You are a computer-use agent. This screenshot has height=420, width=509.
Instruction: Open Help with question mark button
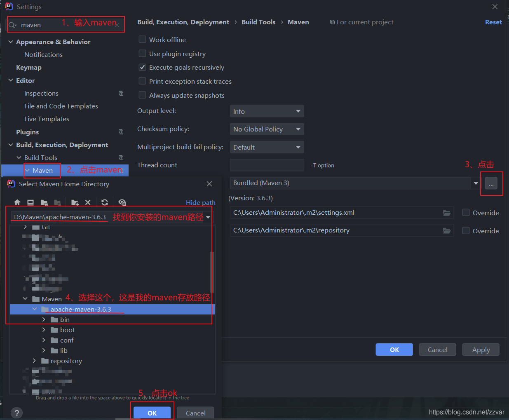click(16, 413)
